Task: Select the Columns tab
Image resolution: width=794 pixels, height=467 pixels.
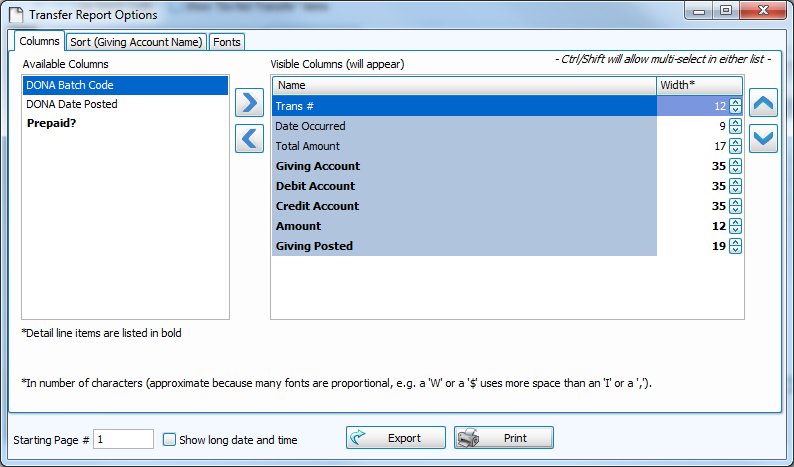Action: coord(39,41)
